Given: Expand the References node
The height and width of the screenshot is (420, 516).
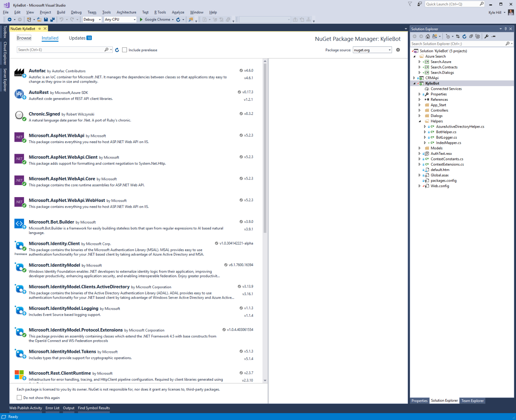Looking at the screenshot, I should click(x=420, y=100).
